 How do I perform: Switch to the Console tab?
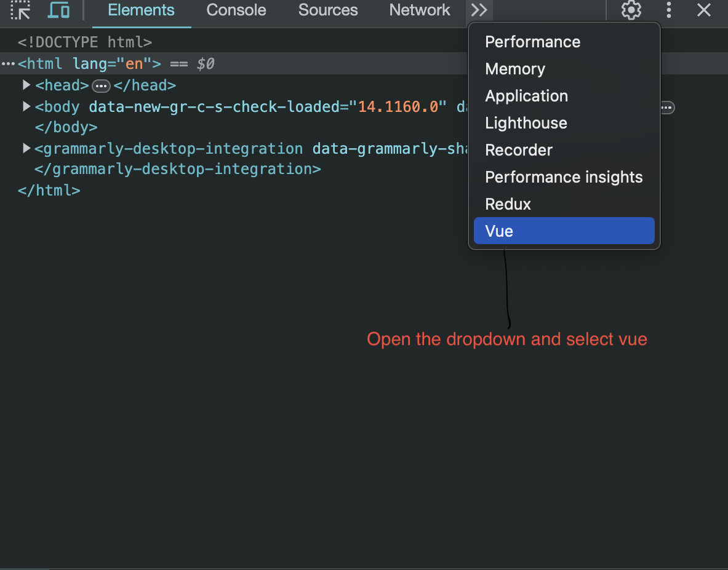[x=236, y=10]
